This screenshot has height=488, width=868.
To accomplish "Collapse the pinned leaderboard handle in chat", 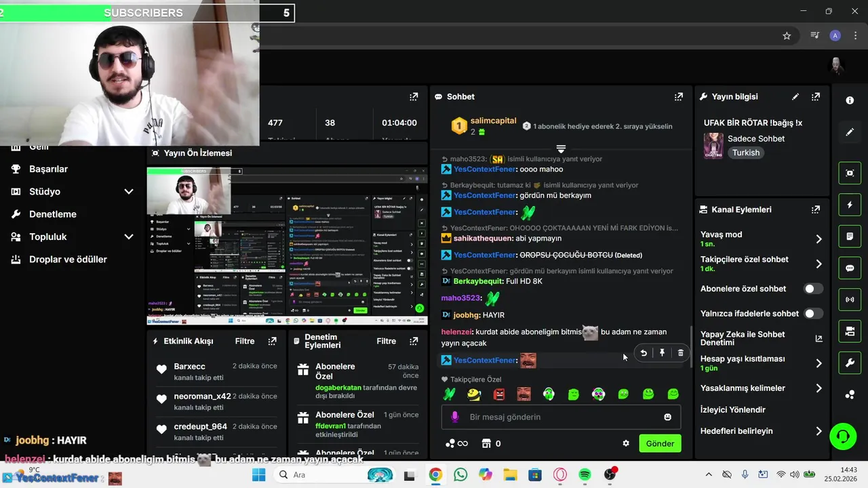I will (x=561, y=148).
